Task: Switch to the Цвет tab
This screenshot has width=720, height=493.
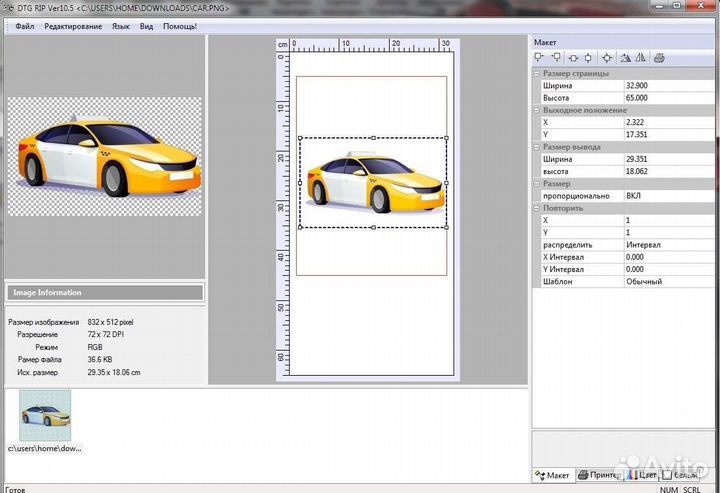Action: [x=643, y=475]
